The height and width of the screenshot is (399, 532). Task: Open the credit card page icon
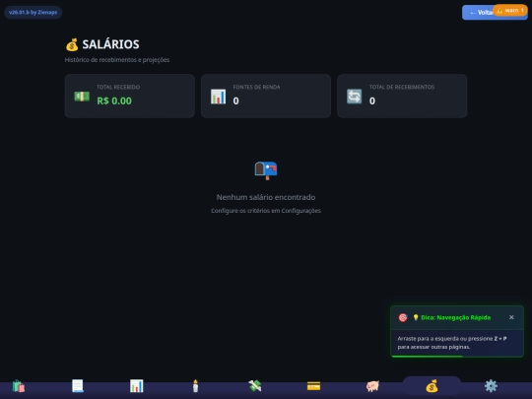314,386
